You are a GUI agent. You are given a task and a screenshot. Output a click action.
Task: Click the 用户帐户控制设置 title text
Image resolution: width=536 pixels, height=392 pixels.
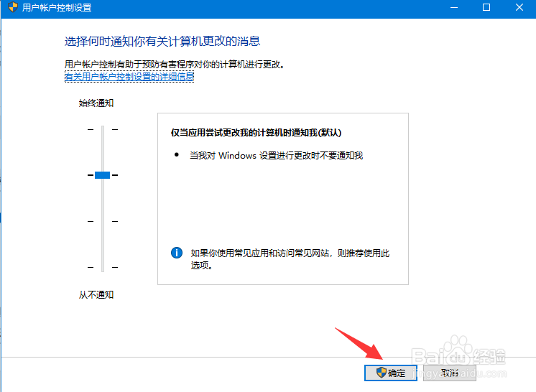coord(57,7)
